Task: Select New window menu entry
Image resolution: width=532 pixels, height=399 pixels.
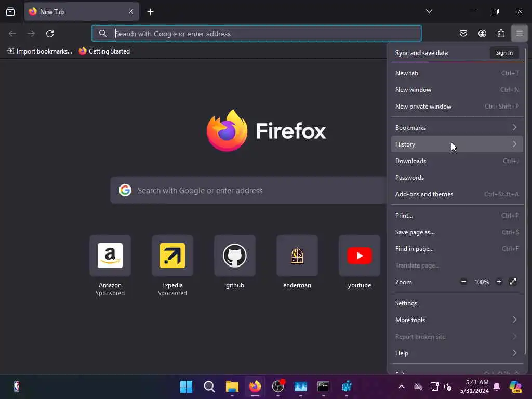Action: coord(457,89)
